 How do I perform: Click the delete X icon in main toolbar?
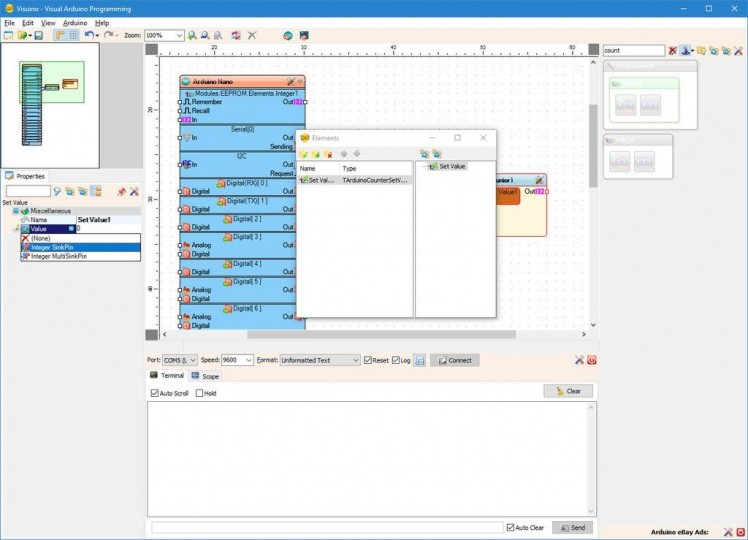click(x=252, y=35)
